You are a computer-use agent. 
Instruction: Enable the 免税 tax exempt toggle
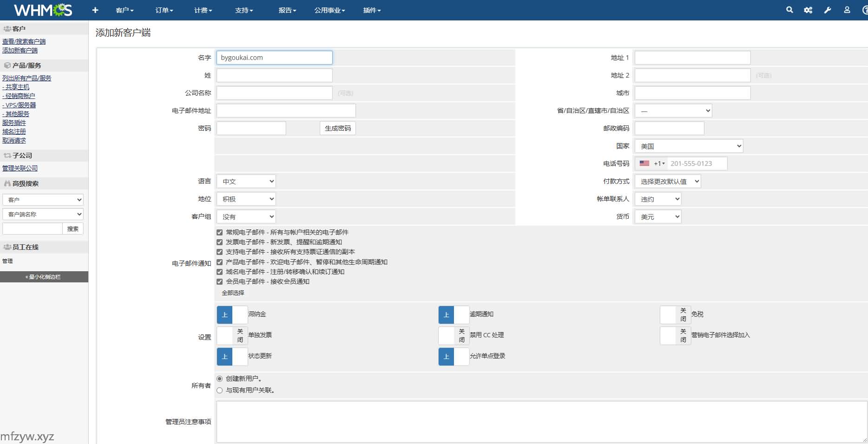pyautogui.click(x=675, y=314)
